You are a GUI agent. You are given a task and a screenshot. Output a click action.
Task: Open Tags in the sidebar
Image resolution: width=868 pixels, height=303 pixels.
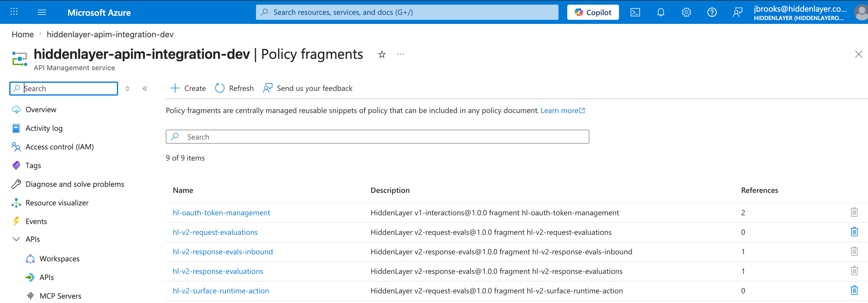[x=33, y=165]
